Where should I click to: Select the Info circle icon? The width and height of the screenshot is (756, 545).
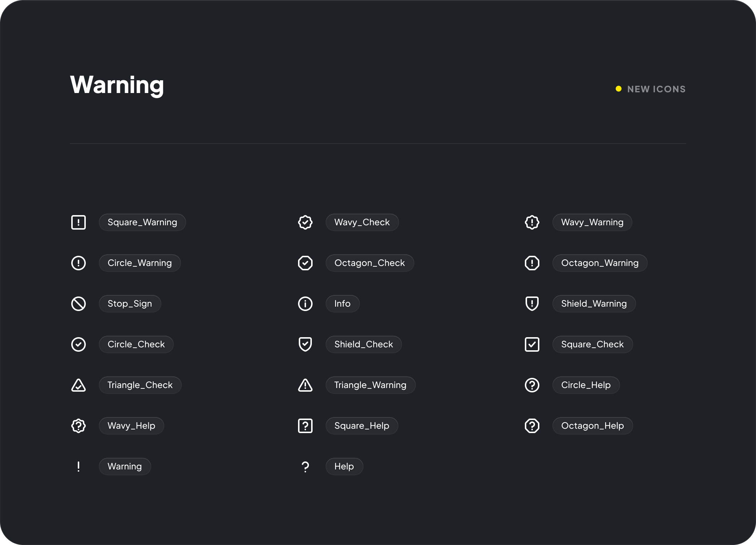click(305, 304)
